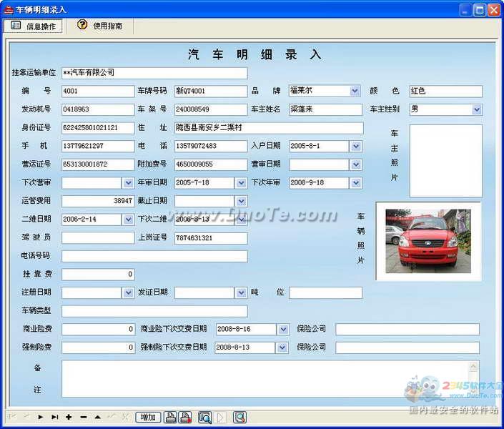Click the next record navigator arrow
Viewport: 504px width, 429px height.
[x=41, y=417]
